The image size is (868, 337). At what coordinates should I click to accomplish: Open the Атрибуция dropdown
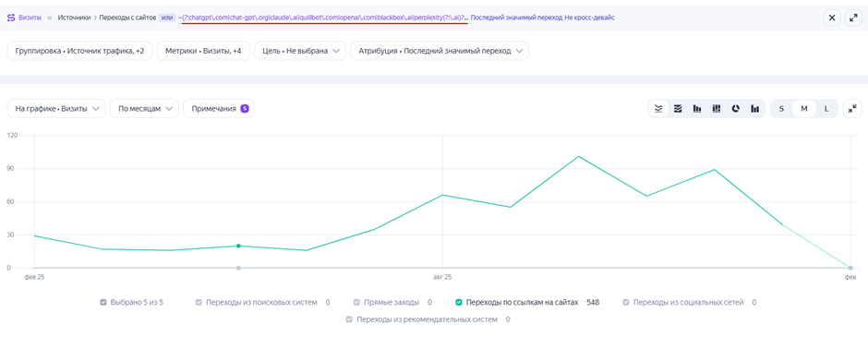[440, 51]
